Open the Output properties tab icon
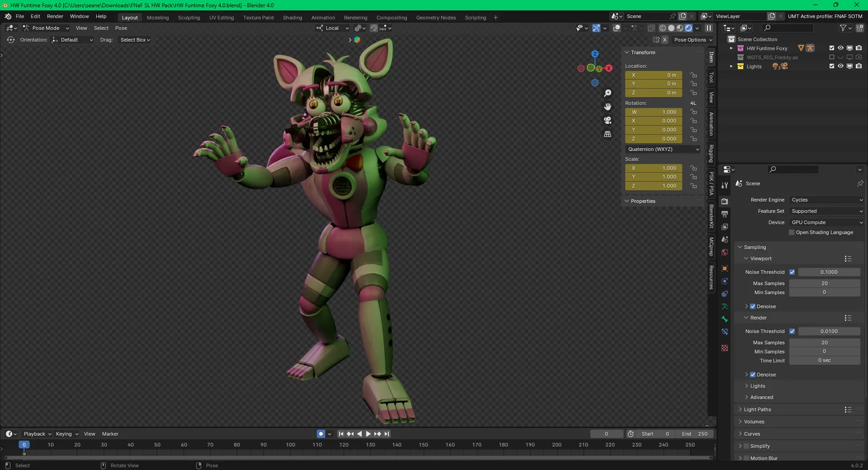The height and width of the screenshot is (470, 868). pyautogui.click(x=725, y=214)
